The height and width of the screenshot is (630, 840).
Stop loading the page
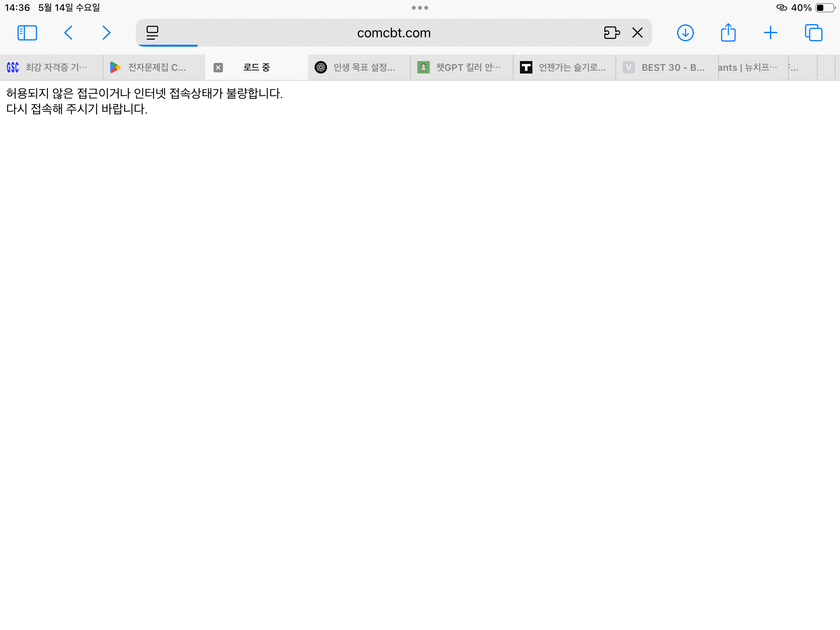click(637, 33)
